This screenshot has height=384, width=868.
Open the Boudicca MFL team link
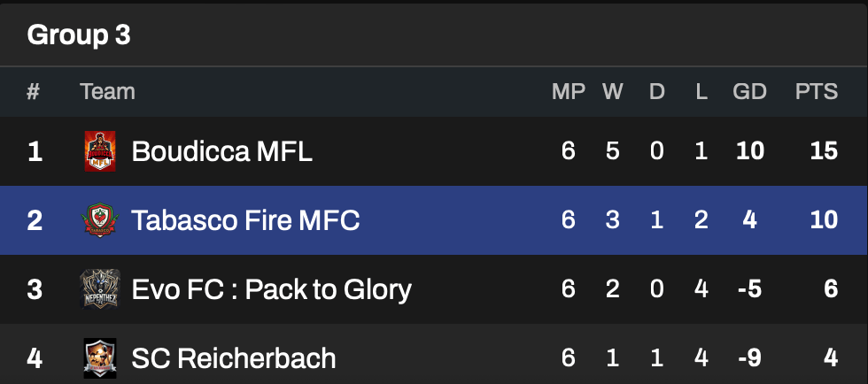(221, 151)
